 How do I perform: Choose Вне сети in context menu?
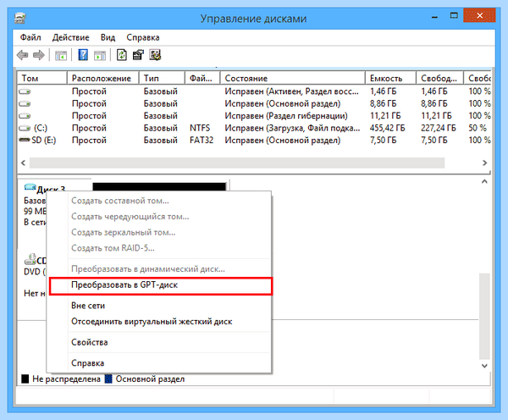159,306
